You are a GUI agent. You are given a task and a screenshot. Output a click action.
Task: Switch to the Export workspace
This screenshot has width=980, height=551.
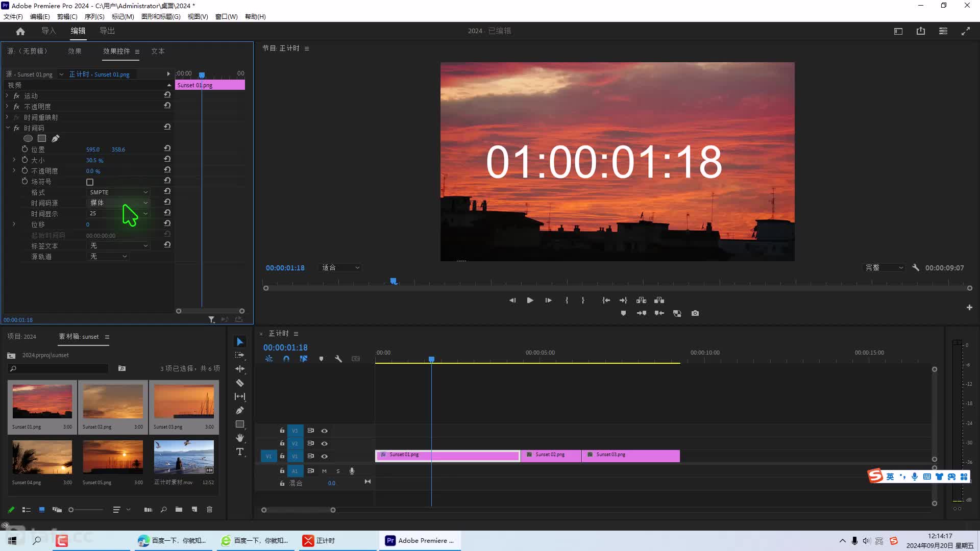click(107, 31)
